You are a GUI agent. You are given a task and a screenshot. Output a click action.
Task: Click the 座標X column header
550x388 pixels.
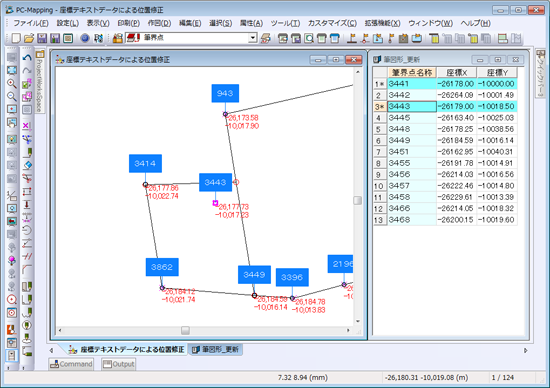(457, 73)
